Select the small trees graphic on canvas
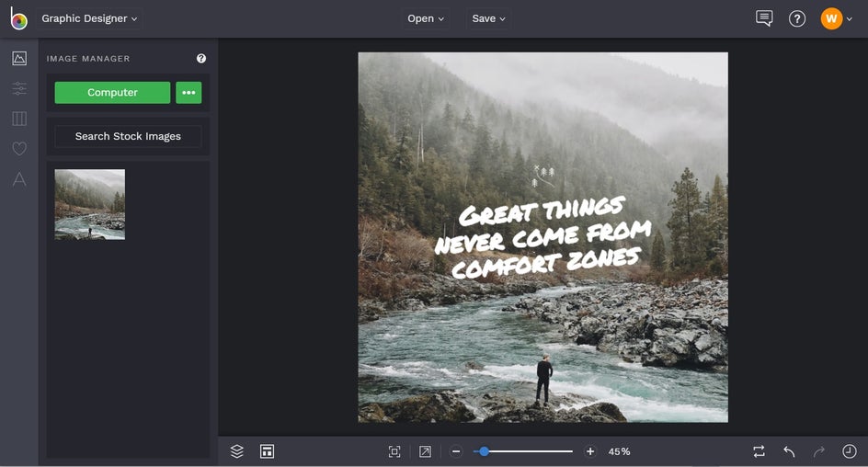The width and height of the screenshot is (868, 467). click(x=543, y=176)
